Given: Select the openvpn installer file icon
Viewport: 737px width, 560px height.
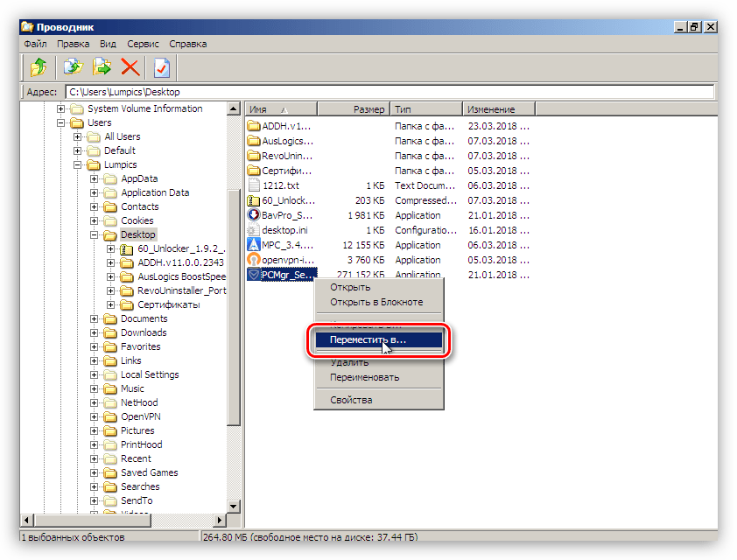Looking at the screenshot, I should [255, 260].
